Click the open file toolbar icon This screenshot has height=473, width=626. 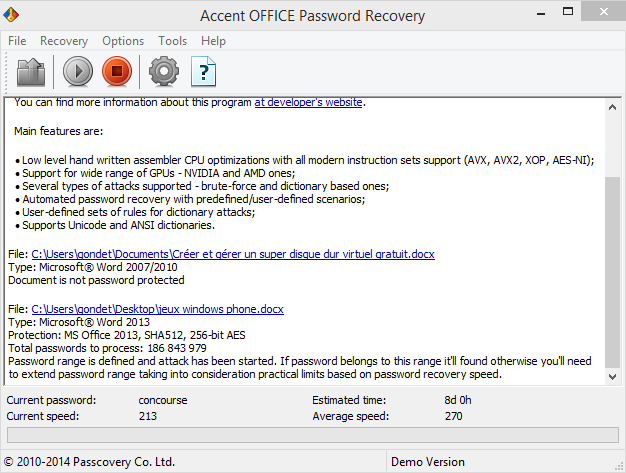click(33, 72)
